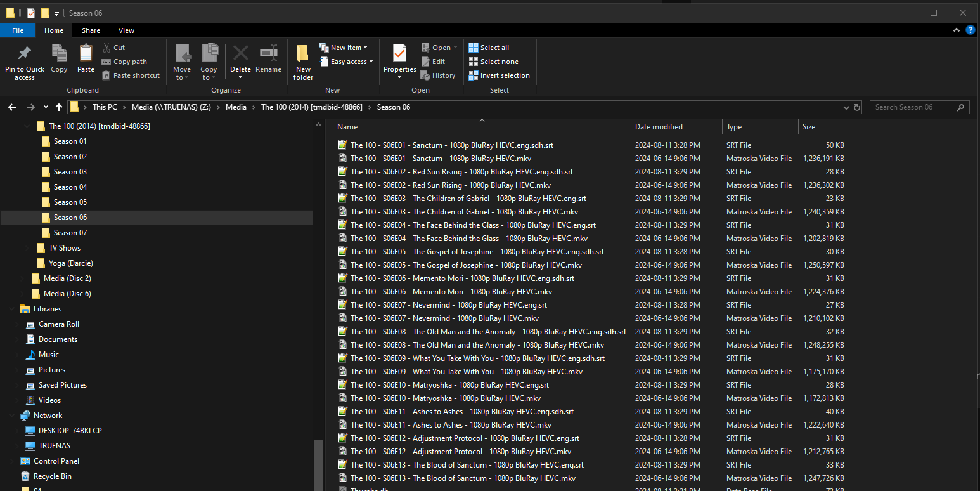
Task: Select Season 07 folder in navigation tree
Action: point(70,233)
